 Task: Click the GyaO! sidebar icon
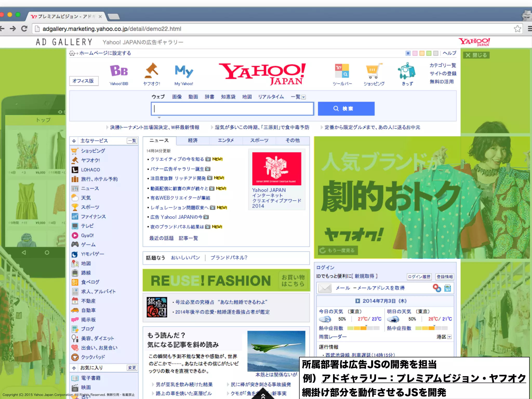(75, 235)
